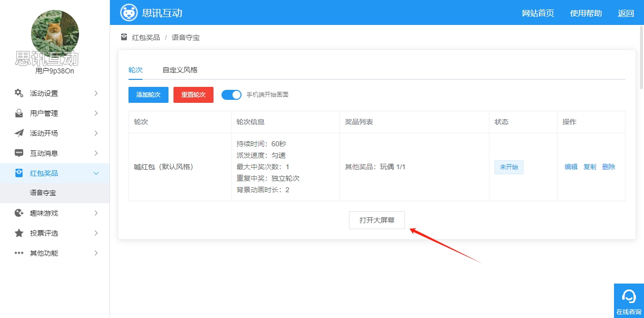The width and height of the screenshot is (644, 318).
Task: Click 打开大屏幕 button
Action: pyautogui.click(x=377, y=220)
